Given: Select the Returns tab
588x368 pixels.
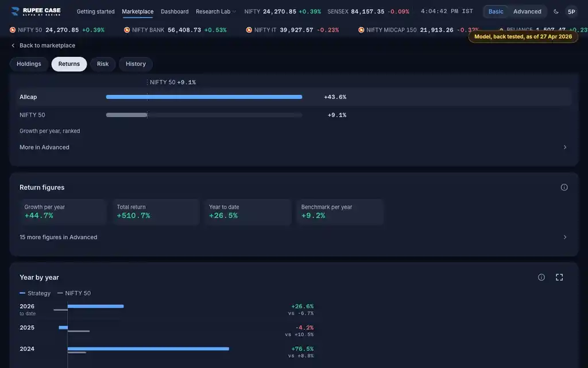Looking at the screenshot, I should (x=69, y=64).
